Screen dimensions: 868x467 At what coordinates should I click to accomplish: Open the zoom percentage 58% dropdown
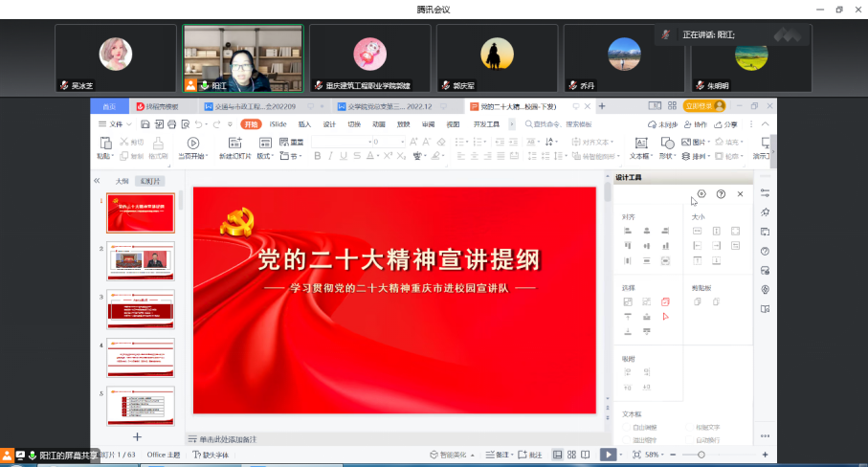655,455
